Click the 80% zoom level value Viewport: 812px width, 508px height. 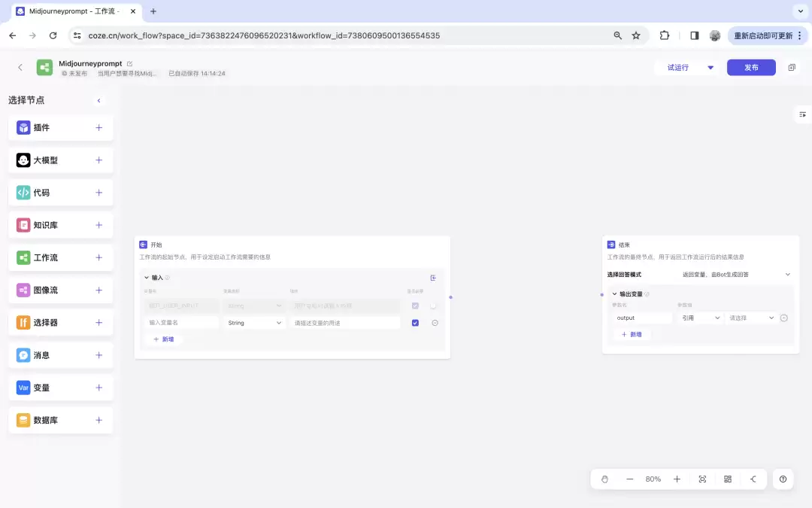653,479
